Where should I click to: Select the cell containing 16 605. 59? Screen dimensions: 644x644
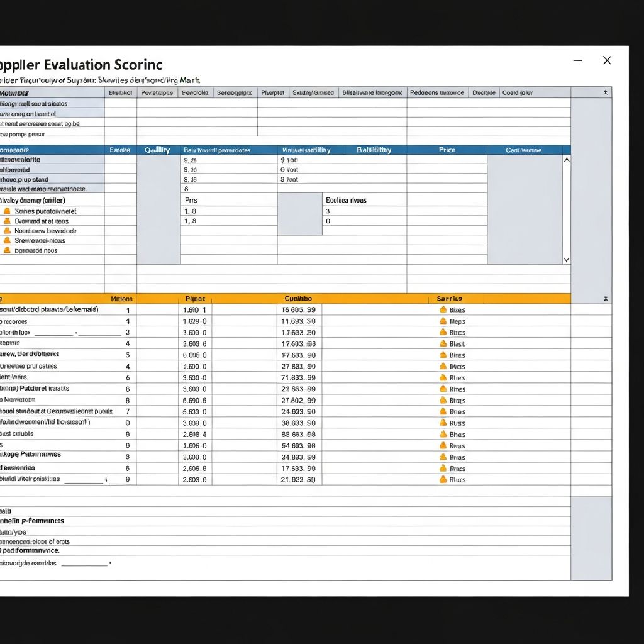(299, 310)
